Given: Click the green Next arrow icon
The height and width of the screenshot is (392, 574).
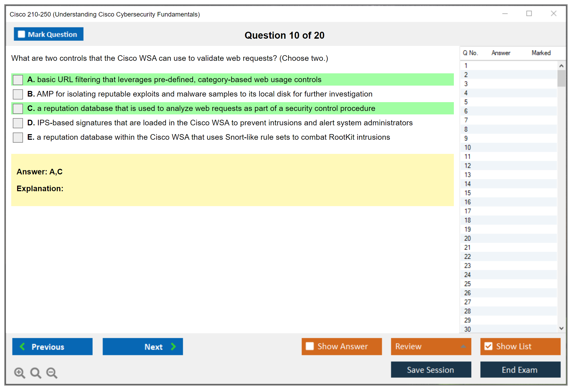Looking at the screenshot, I should [x=173, y=346].
